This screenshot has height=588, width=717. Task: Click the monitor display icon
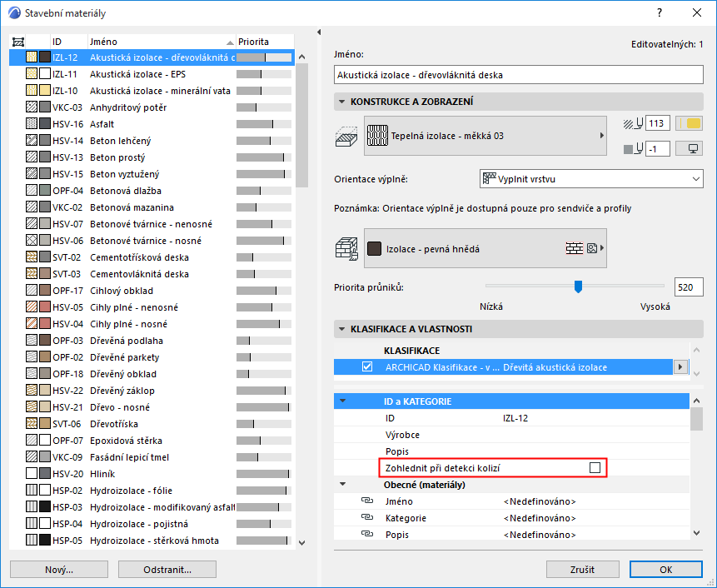pos(691,148)
